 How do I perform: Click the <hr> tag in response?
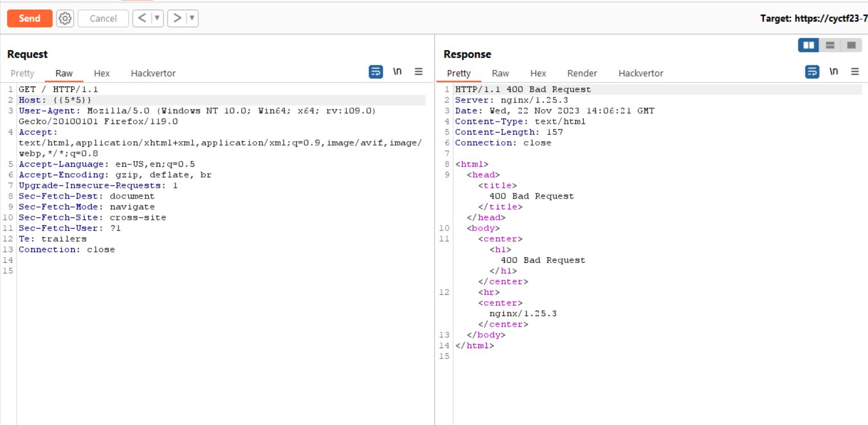[x=489, y=292]
